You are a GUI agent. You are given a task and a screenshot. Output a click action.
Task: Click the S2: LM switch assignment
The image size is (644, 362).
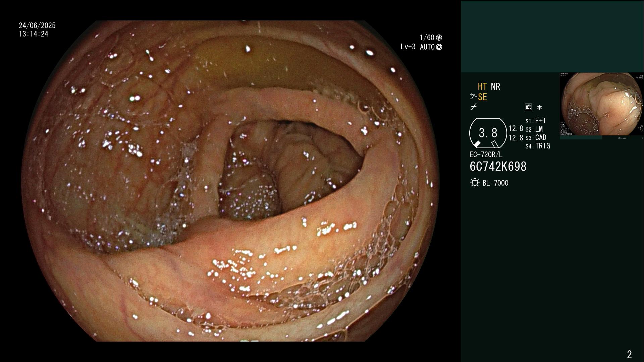click(534, 129)
